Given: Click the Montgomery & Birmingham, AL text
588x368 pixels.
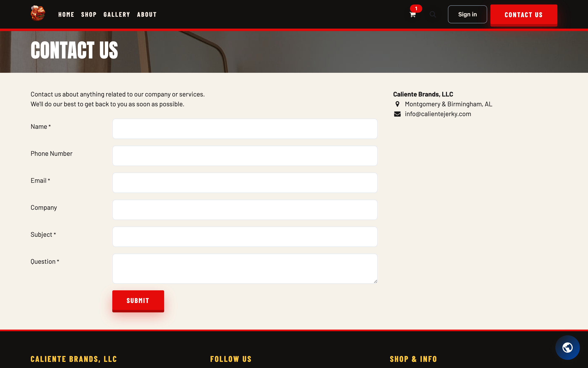Looking at the screenshot, I should 448,104.
